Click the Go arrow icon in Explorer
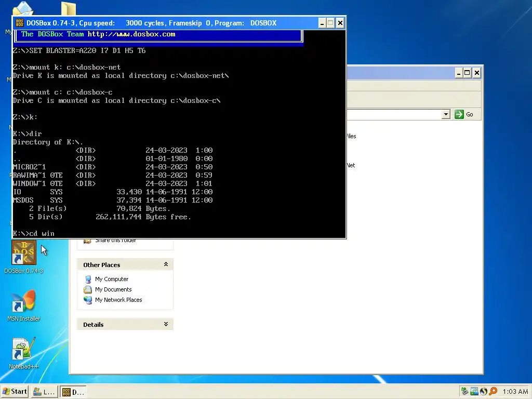The width and height of the screenshot is (532, 399). point(459,114)
